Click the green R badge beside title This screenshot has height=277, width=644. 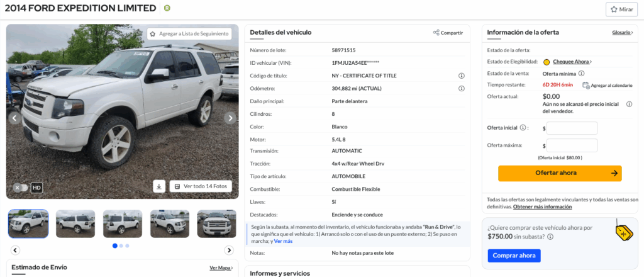click(x=167, y=8)
